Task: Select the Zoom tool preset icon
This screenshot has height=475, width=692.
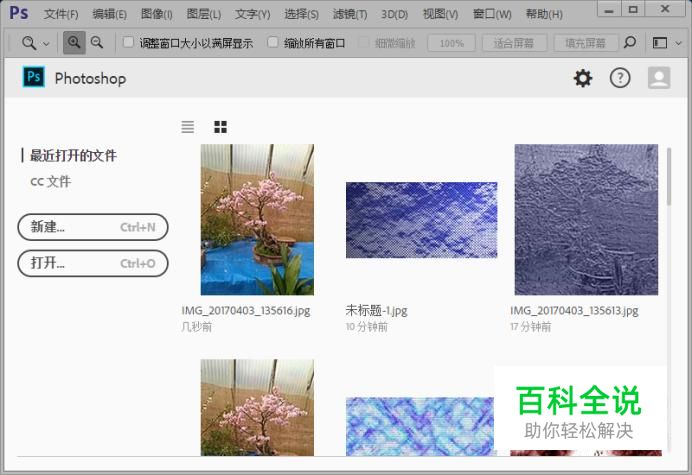Action: tap(29, 43)
